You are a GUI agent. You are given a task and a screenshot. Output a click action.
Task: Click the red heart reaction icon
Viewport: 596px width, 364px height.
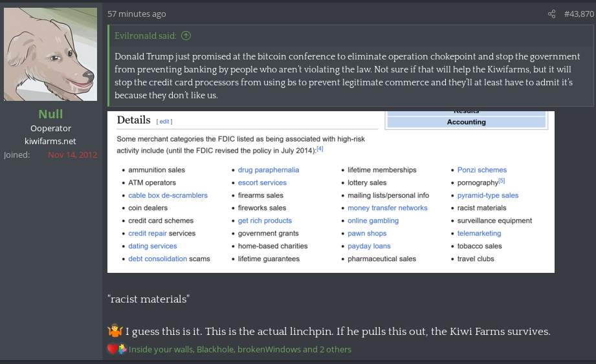(x=113, y=349)
